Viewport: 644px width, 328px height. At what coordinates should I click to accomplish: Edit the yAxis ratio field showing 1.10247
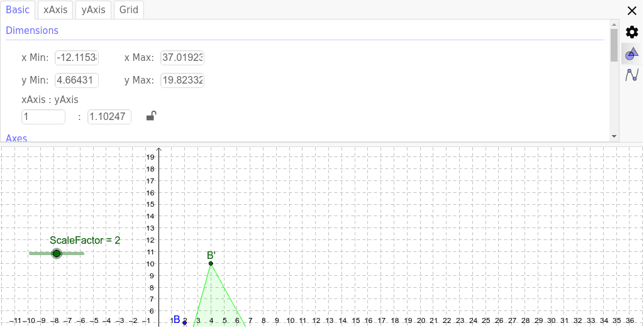109,117
